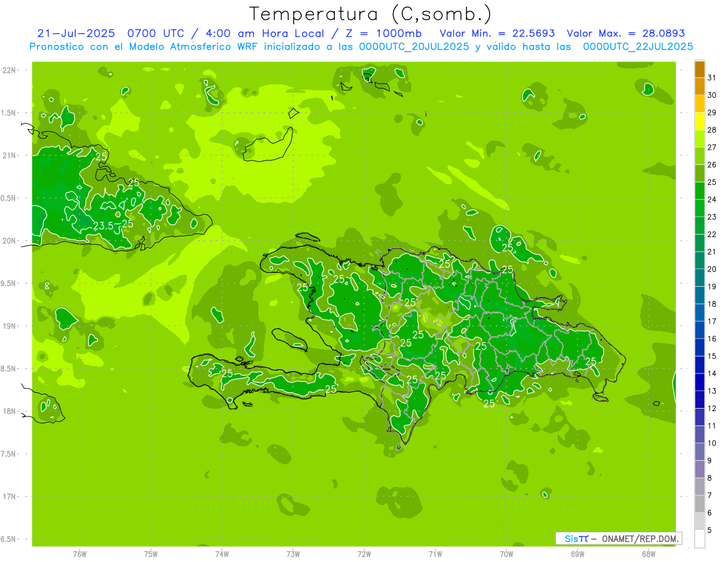Viewport: 728px width, 562px height.
Task: Click the "0000UTC_22JUL2025" valid-until time
Action: [638, 47]
